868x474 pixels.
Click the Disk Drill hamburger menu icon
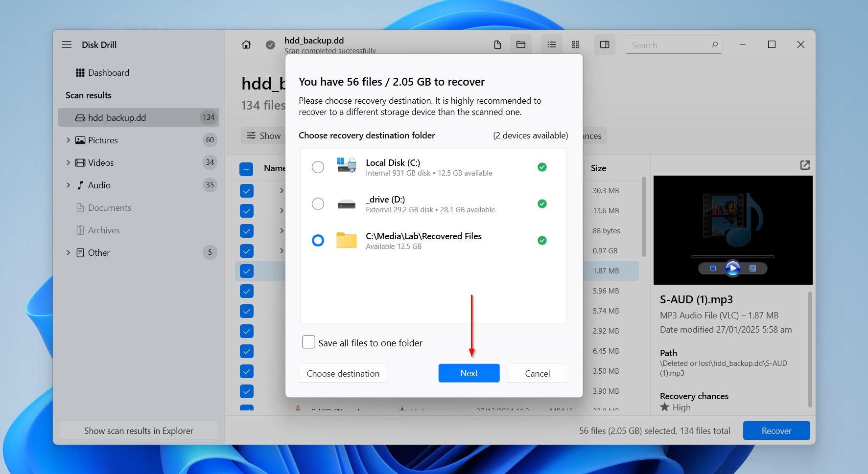[x=67, y=44]
